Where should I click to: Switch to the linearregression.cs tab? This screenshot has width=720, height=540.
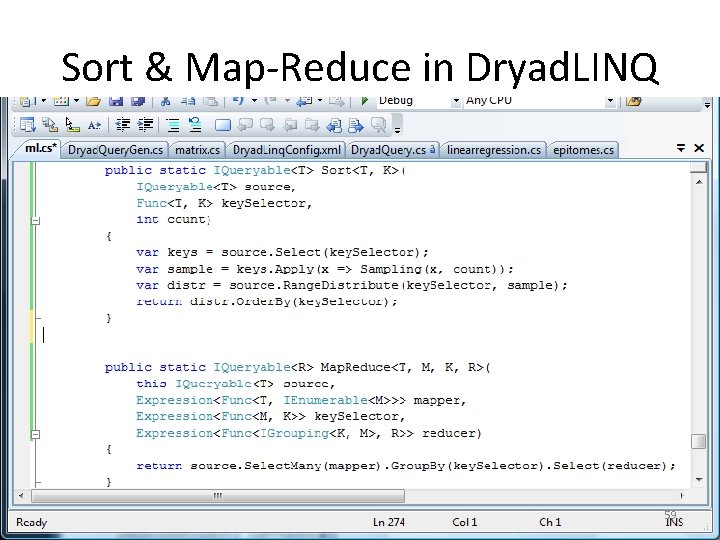(x=494, y=150)
